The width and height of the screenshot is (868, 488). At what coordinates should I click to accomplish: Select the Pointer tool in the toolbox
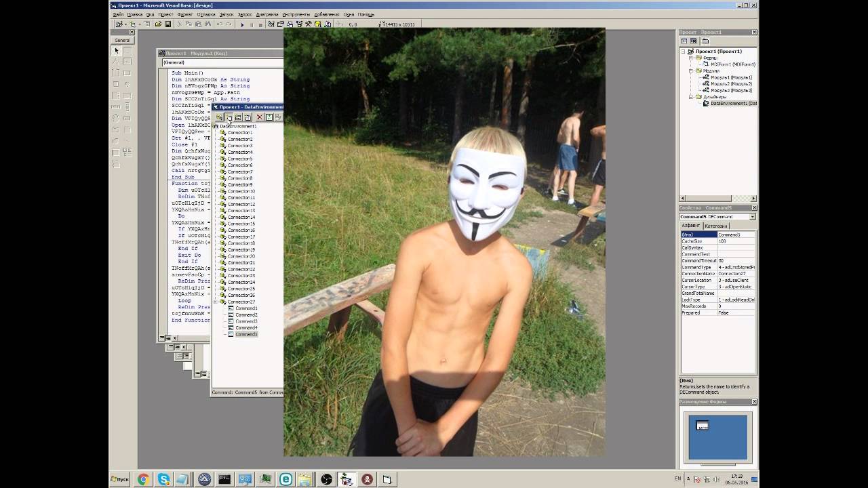[x=116, y=51]
